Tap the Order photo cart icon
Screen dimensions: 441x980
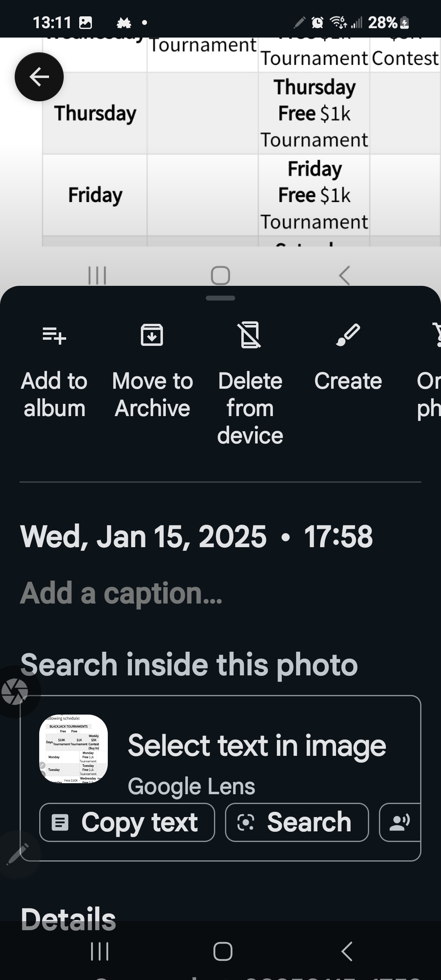[x=436, y=335]
